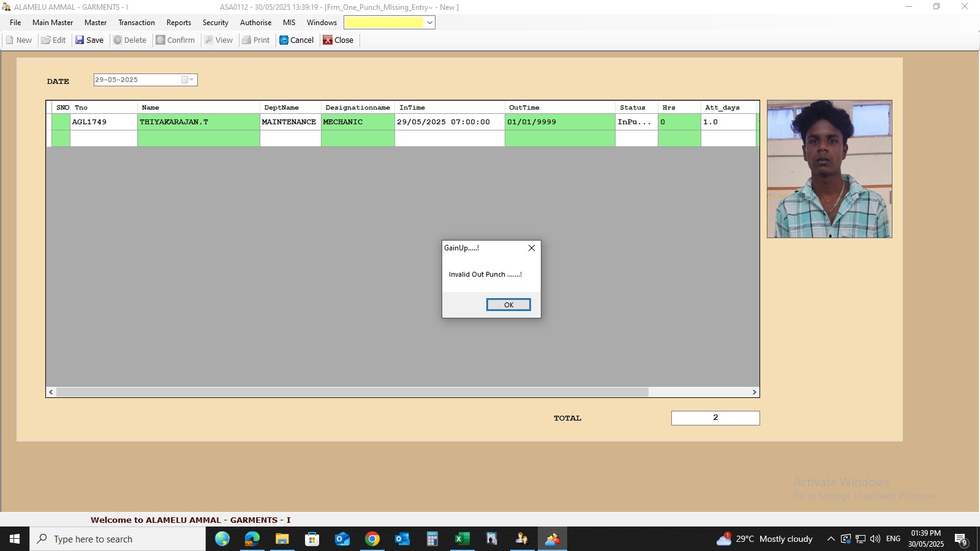The image size is (980, 551).
Task: Click OK in the Invalid Out Punch dialog
Action: click(508, 305)
